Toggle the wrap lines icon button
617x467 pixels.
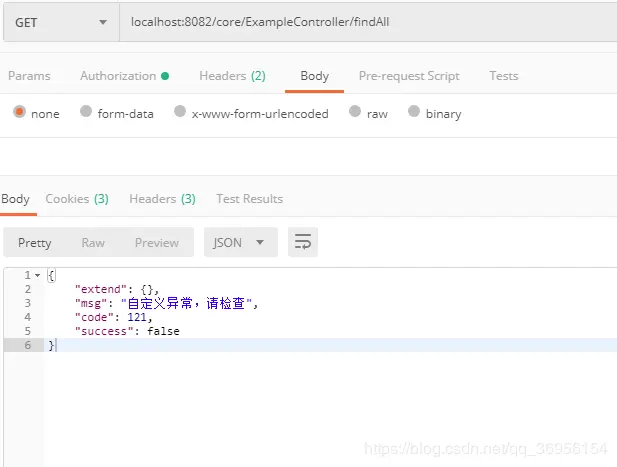tap(303, 242)
